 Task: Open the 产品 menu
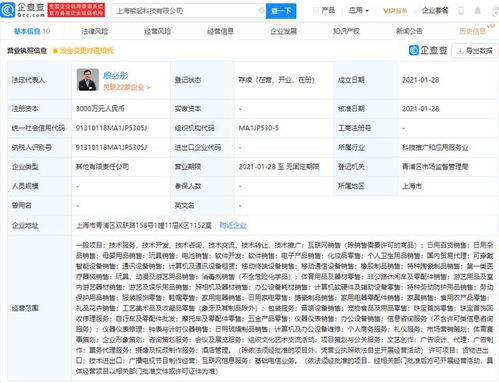(328, 11)
